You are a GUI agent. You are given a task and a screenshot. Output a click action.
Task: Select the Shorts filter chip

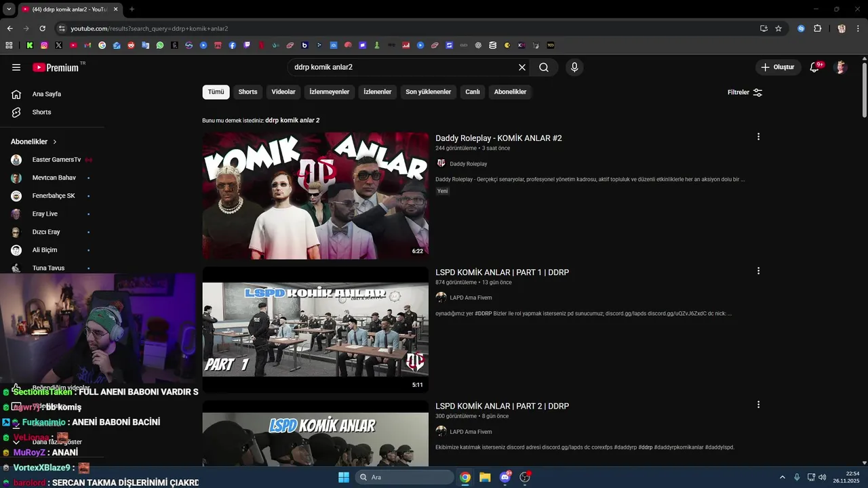(x=248, y=92)
